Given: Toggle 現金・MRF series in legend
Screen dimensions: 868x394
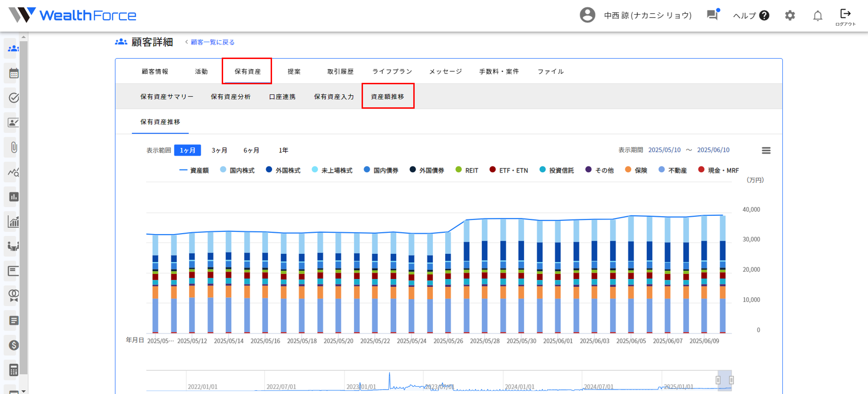Looking at the screenshot, I should [x=718, y=170].
